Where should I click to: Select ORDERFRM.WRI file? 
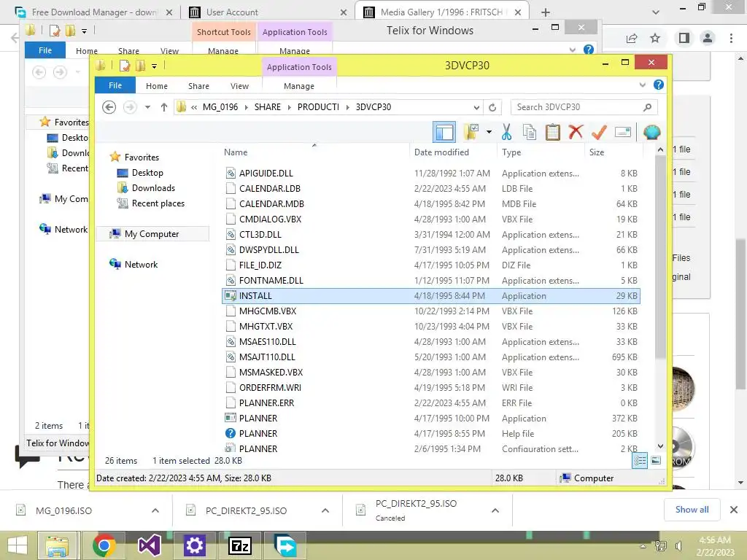click(430, 388)
